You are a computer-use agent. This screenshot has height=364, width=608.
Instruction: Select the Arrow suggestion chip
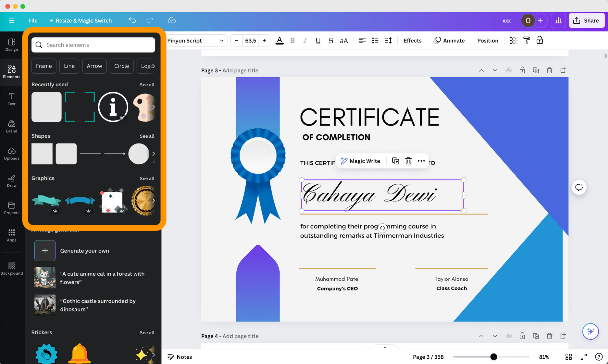94,66
